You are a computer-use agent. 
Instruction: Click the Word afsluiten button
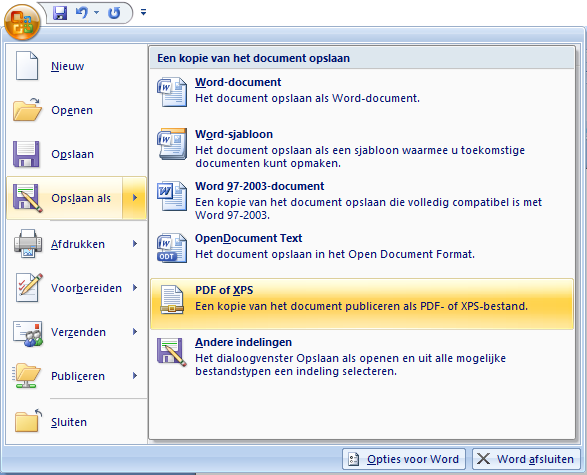[x=526, y=459]
